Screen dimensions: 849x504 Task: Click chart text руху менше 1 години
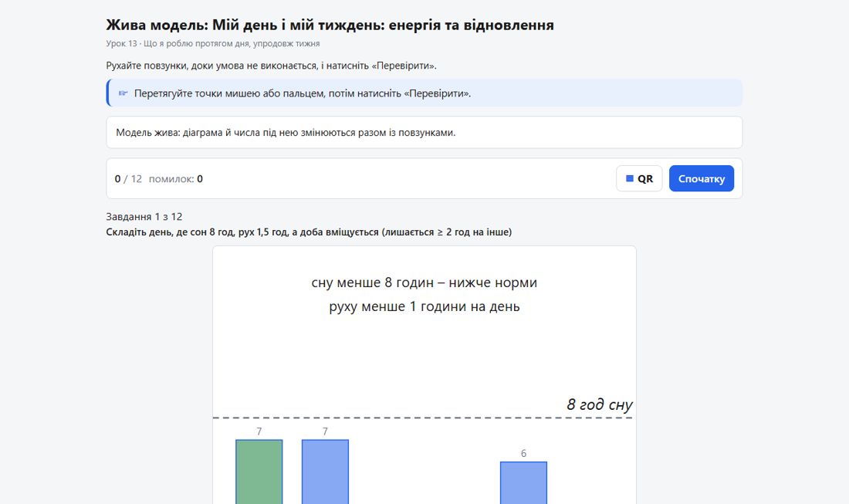point(424,306)
